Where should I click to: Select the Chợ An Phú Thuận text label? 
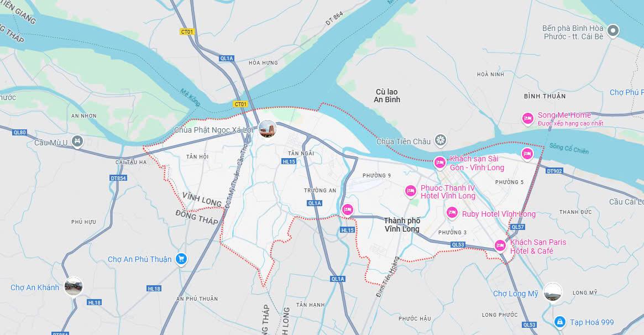coord(140,259)
